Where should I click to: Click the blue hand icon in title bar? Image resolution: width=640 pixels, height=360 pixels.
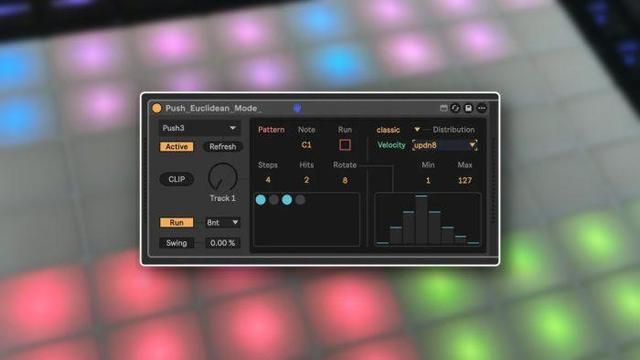[x=298, y=108]
